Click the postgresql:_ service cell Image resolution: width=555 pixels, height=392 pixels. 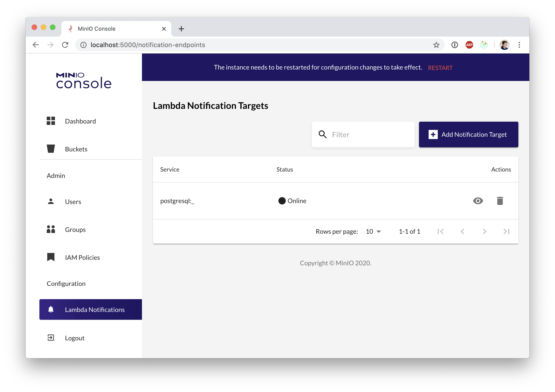tap(177, 201)
